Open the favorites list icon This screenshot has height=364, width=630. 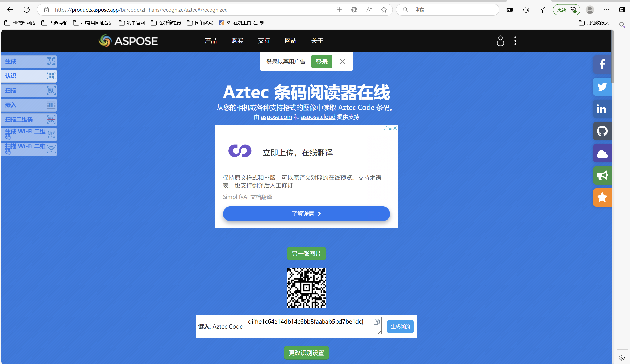point(544,10)
